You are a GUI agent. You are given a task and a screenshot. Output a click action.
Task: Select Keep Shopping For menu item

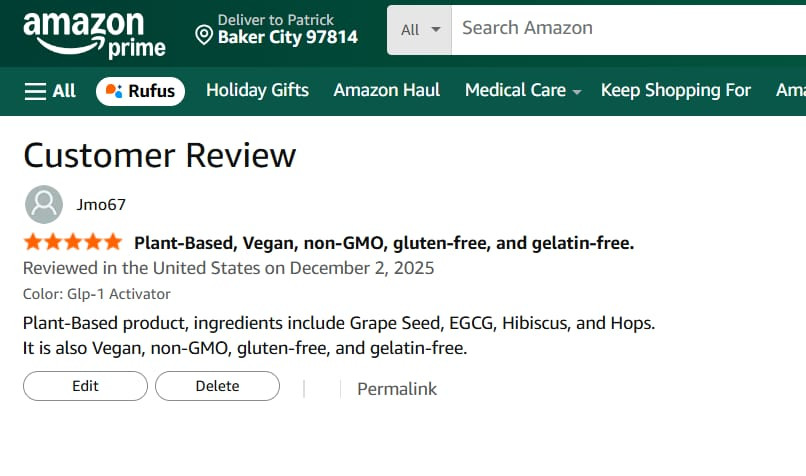(x=675, y=90)
